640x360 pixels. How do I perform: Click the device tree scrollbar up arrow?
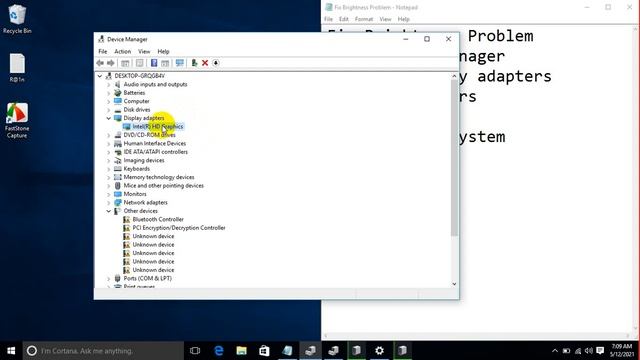pos(454,76)
